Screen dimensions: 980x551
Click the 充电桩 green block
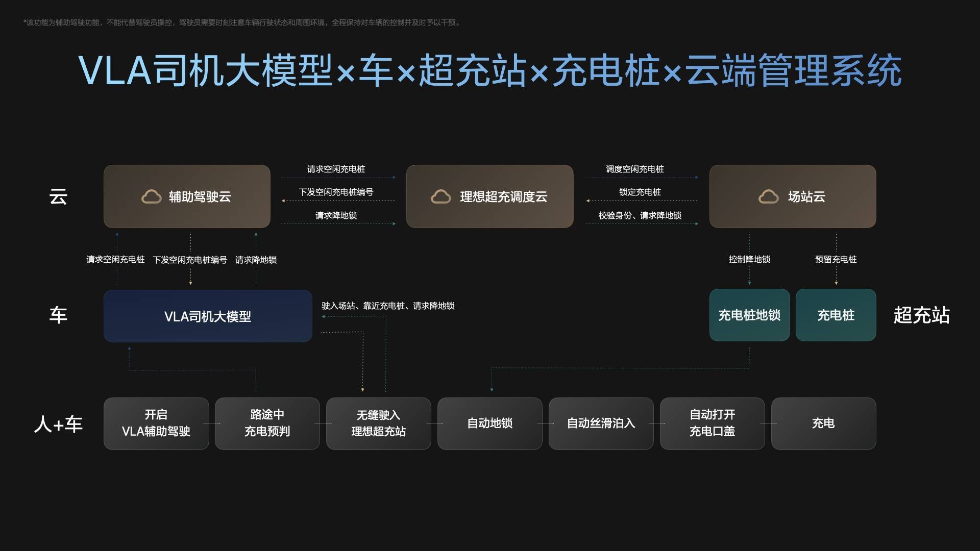pyautogui.click(x=836, y=315)
